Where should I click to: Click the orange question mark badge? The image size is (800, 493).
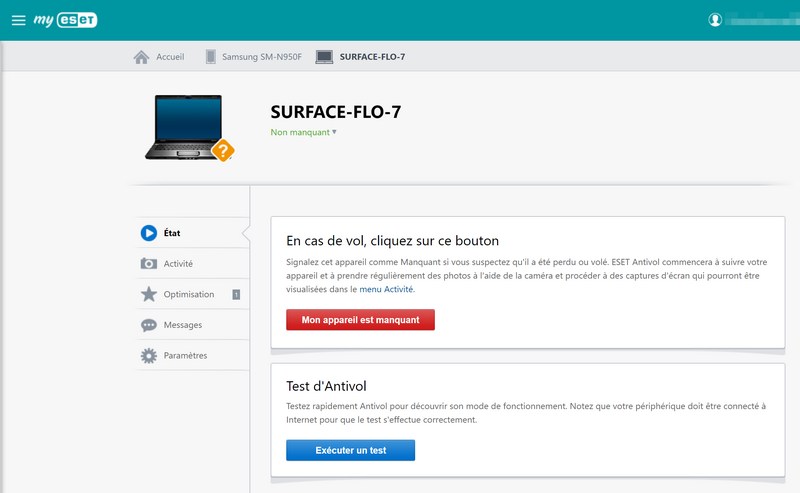pyautogui.click(x=223, y=150)
